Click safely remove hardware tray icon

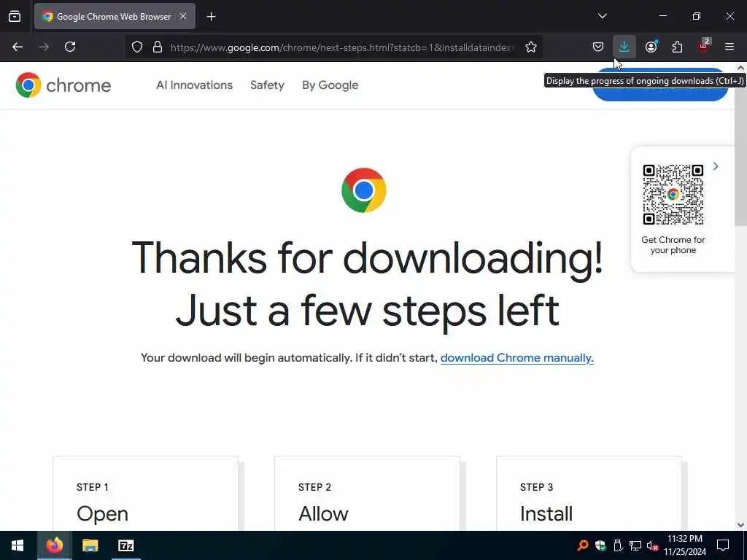point(618,545)
